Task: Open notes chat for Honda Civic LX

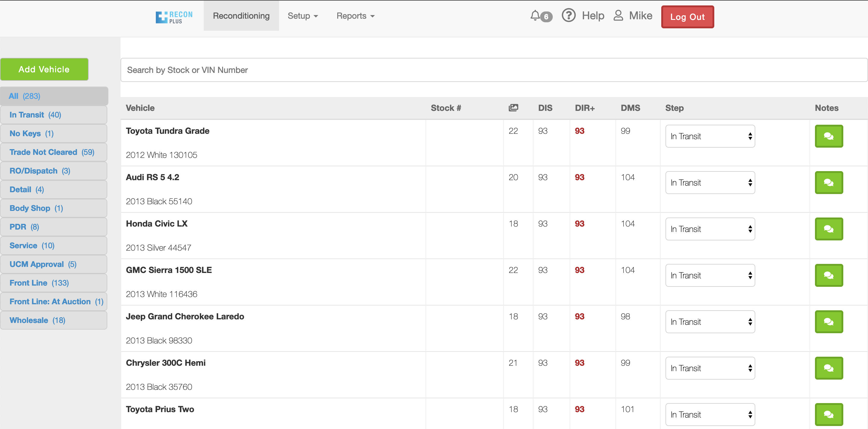Action: [x=829, y=229]
